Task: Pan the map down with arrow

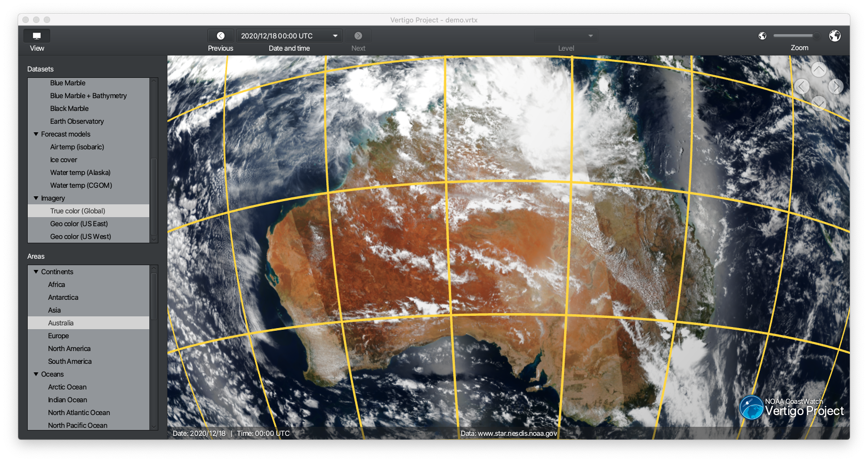Action: click(x=818, y=102)
